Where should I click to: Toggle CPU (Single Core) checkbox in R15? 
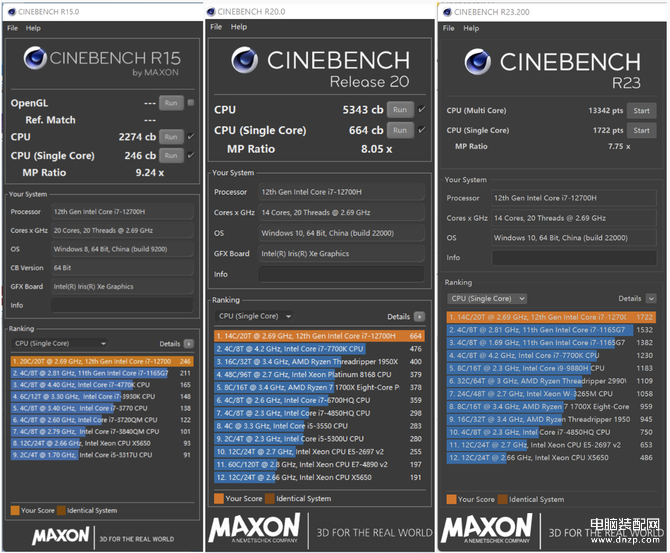(191, 155)
